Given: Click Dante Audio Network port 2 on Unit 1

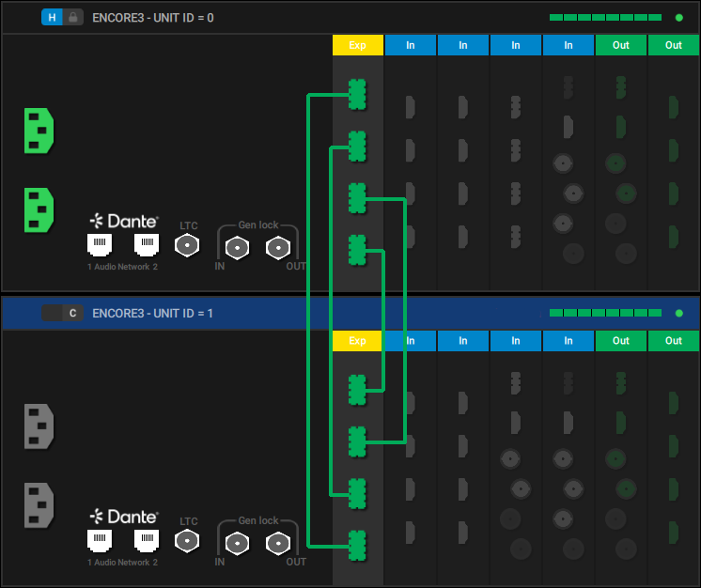Looking at the screenshot, I should point(147,540).
